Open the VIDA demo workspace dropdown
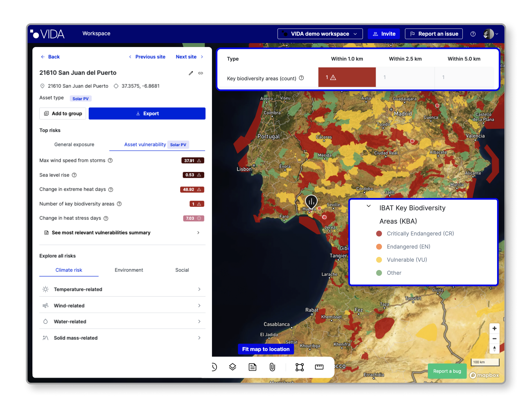 320,34
